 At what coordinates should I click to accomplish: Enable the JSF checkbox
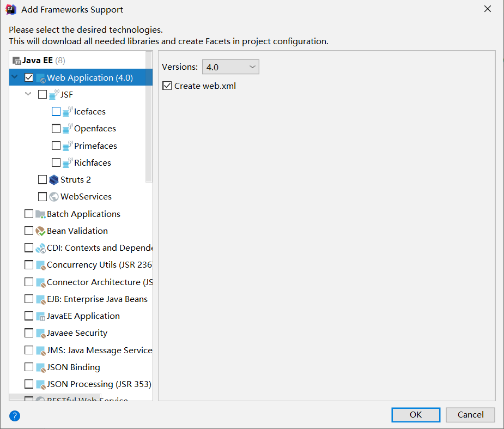(x=42, y=94)
